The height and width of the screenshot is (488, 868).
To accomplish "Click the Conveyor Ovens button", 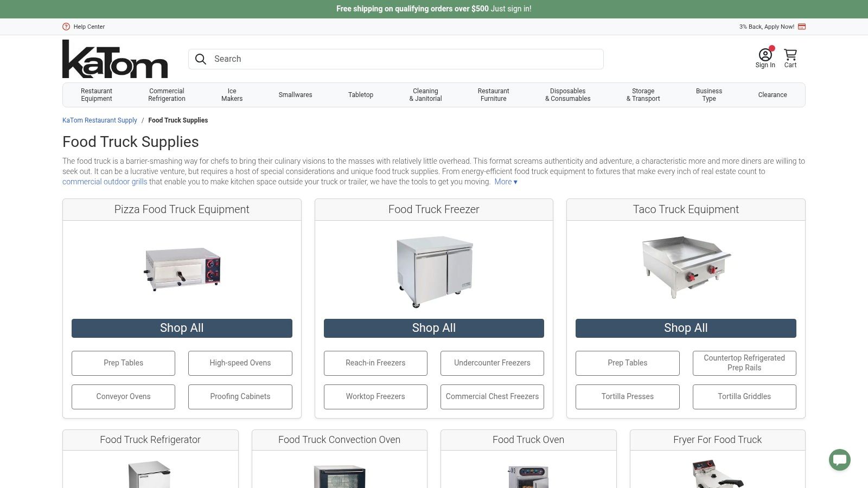I will [123, 396].
